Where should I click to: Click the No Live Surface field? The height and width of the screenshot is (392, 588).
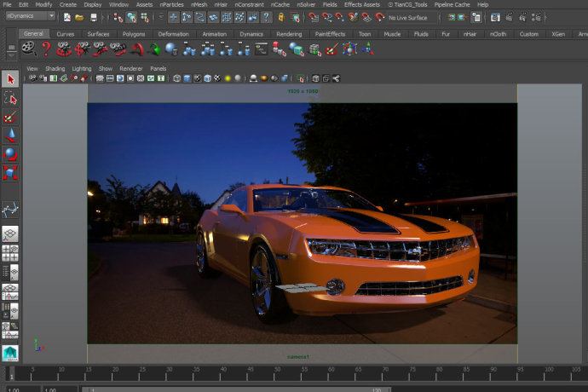[x=411, y=18]
